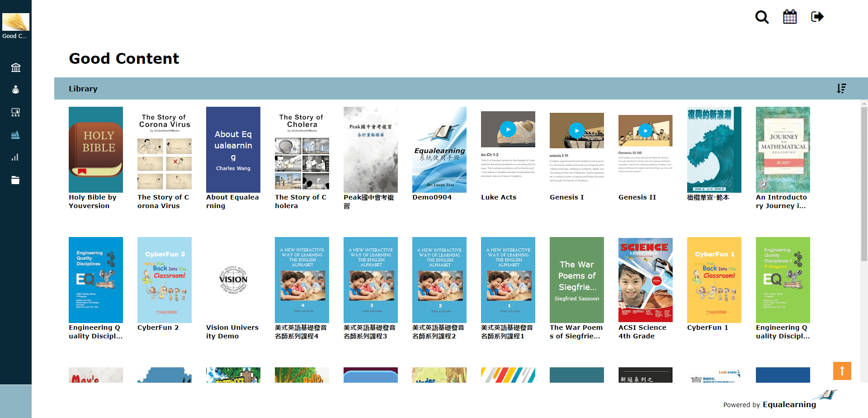Screen dimensions: 868x418
Task: Click the 'Demo0904' title text
Action: [x=432, y=197]
